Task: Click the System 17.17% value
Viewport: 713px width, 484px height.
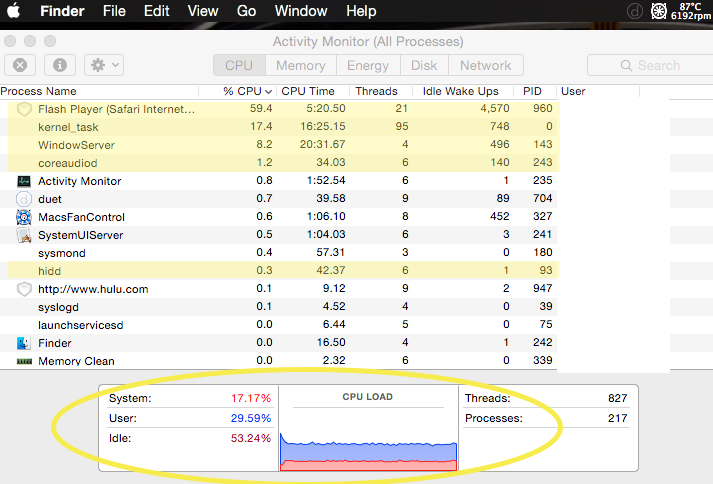Action: 251,398
